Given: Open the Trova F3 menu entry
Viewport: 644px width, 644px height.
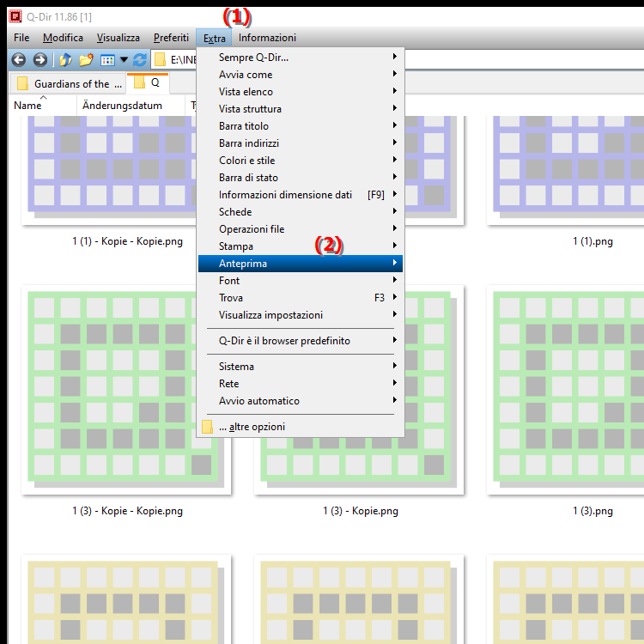Looking at the screenshot, I should (x=301, y=298).
